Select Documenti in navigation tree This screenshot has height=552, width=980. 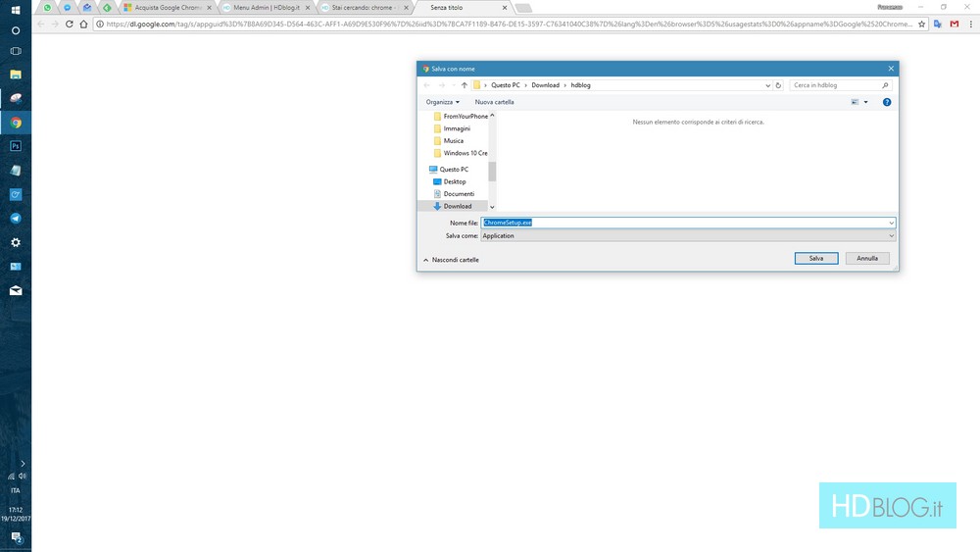click(x=454, y=194)
